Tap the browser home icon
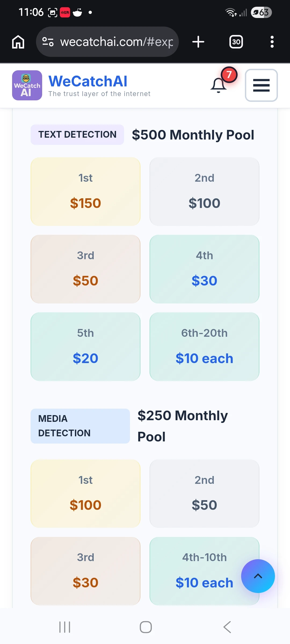This screenshot has height=644, width=290. 18,42
